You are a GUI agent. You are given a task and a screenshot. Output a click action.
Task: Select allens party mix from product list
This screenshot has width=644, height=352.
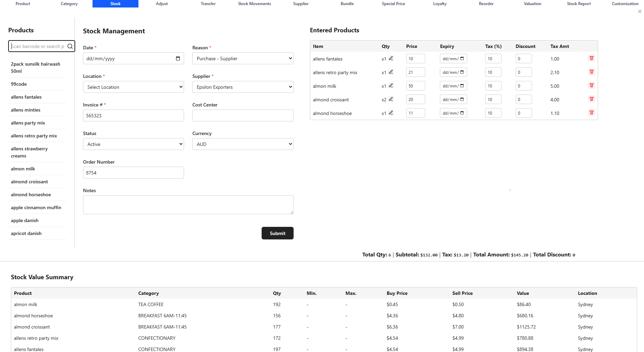(x=37, y=123)
